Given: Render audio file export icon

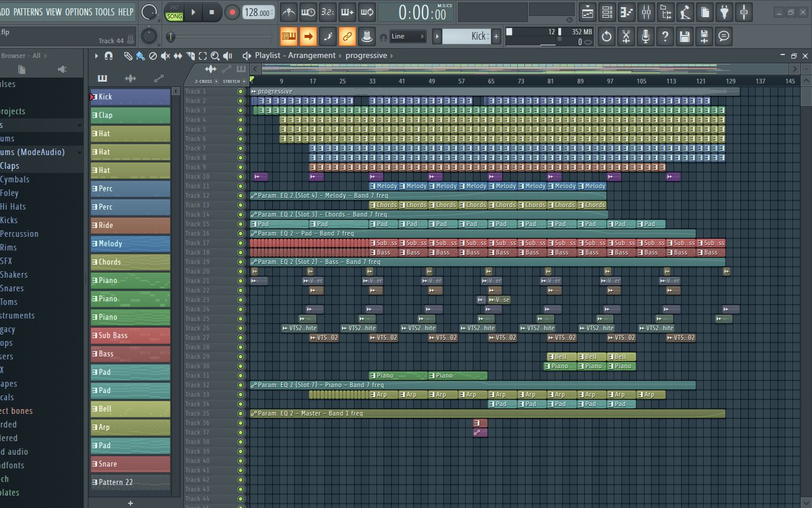Looking at the screenshot, I should 704,36.
